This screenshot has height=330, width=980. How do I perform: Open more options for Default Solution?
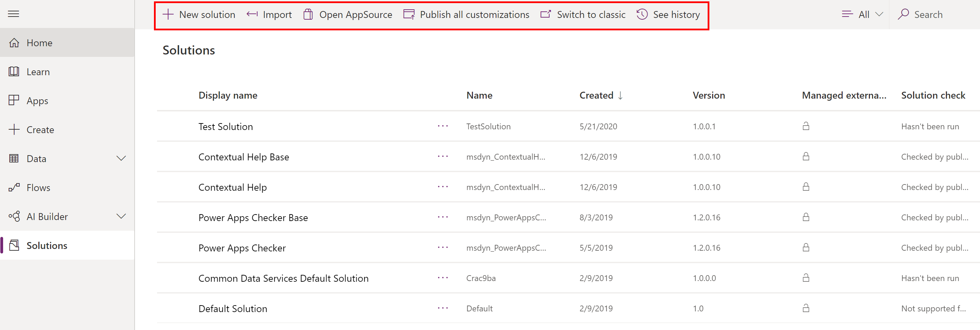(x=443, y=308)
